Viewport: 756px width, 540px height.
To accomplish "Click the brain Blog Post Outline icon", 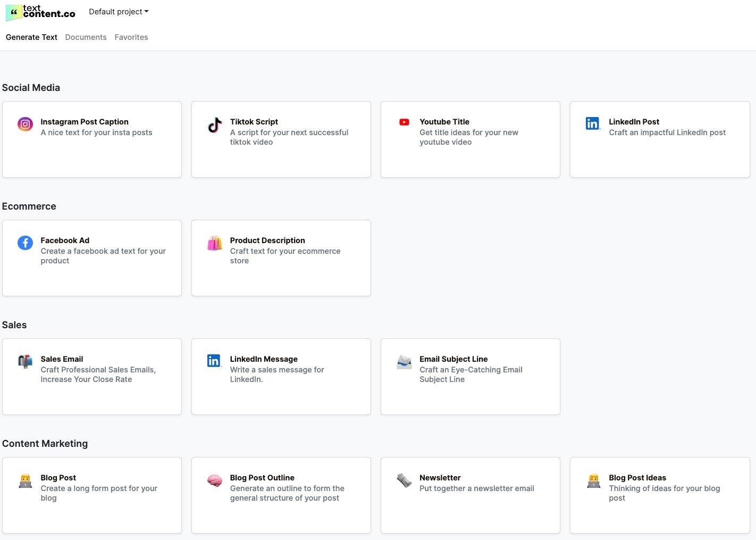I will (215, 480).
